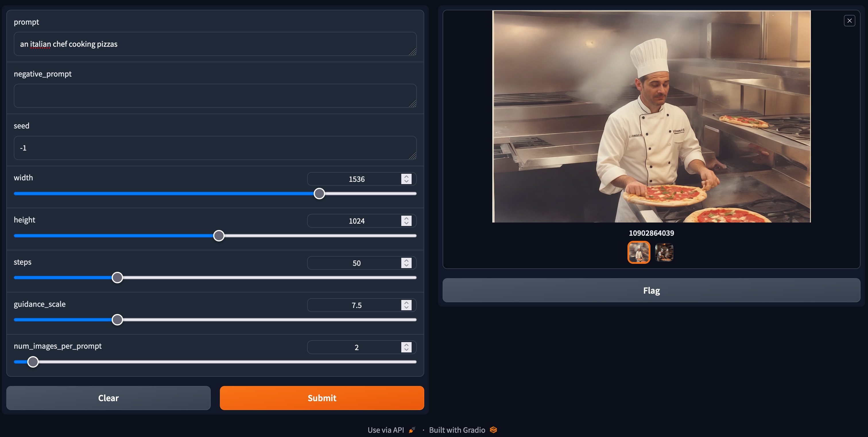Image resolution: width=868 pixels, height=437 pixels.
Task: Close the enlarged image preview with the X icon
Action: pos(849,21)
